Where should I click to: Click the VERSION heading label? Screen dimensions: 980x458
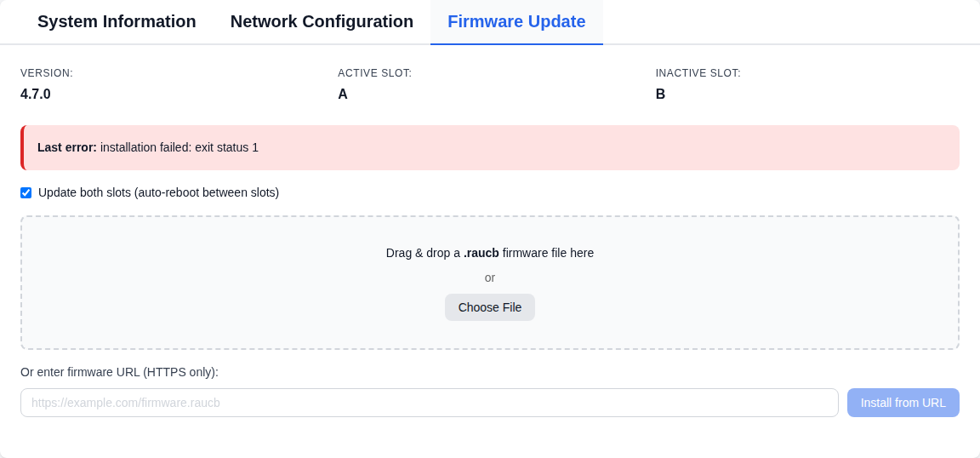[47, 73]
